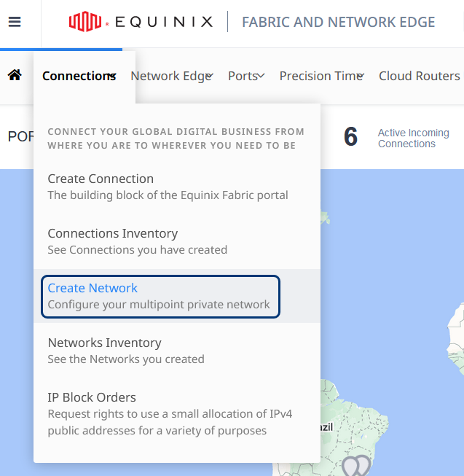Expand the Network Edge chevron
Viewport: 464px width, 476px height.
tap(209, 75)
